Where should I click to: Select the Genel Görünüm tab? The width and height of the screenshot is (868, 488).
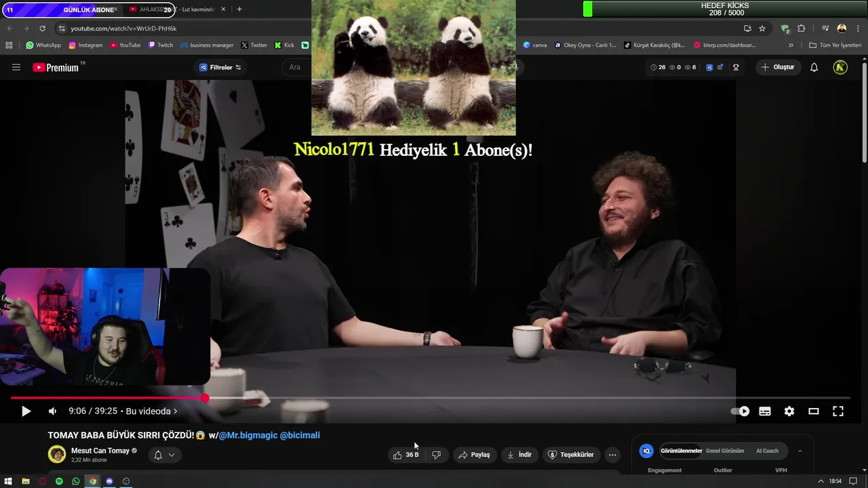click(x=725, y=451)
